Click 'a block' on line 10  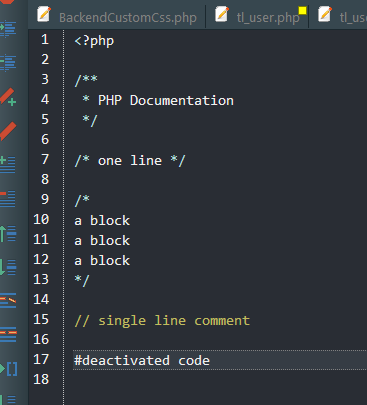tap(102, 220)
